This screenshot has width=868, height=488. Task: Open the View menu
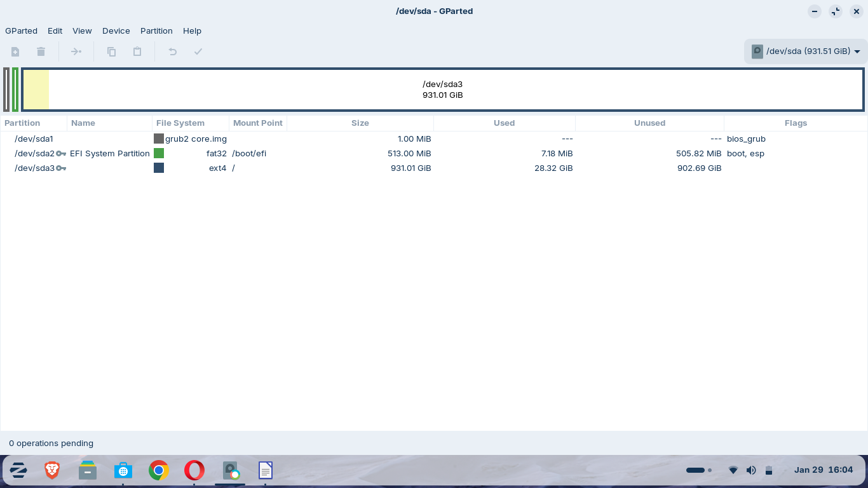pyautogui.click(x=82, y=30)
